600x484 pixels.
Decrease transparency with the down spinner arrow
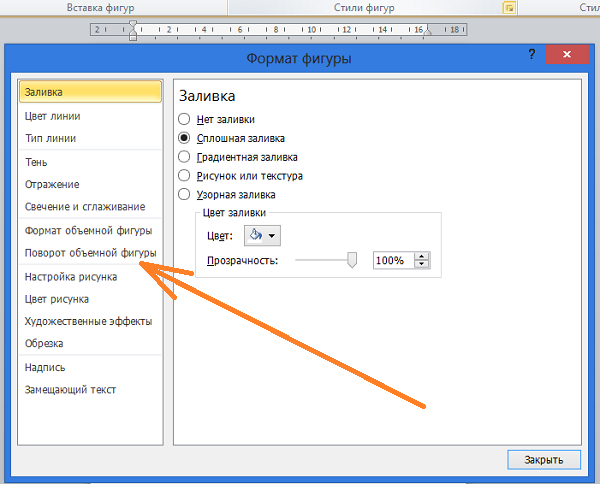421,265
